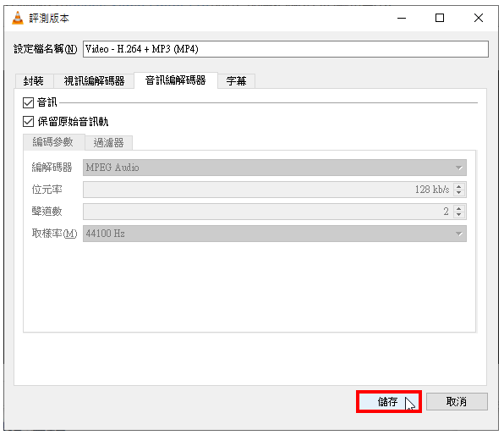Click the 取消 cancel button
The image size is (504, 435).
[x=457, y=401]
